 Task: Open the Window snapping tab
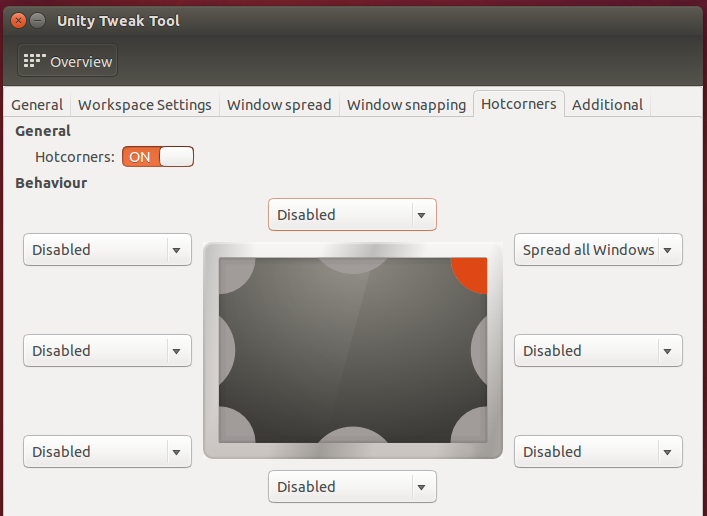coord(406,105)
